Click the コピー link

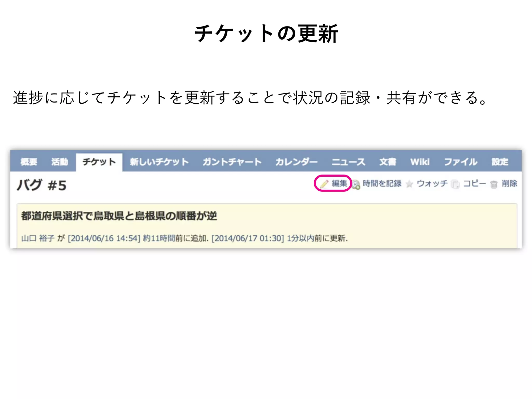475,183
